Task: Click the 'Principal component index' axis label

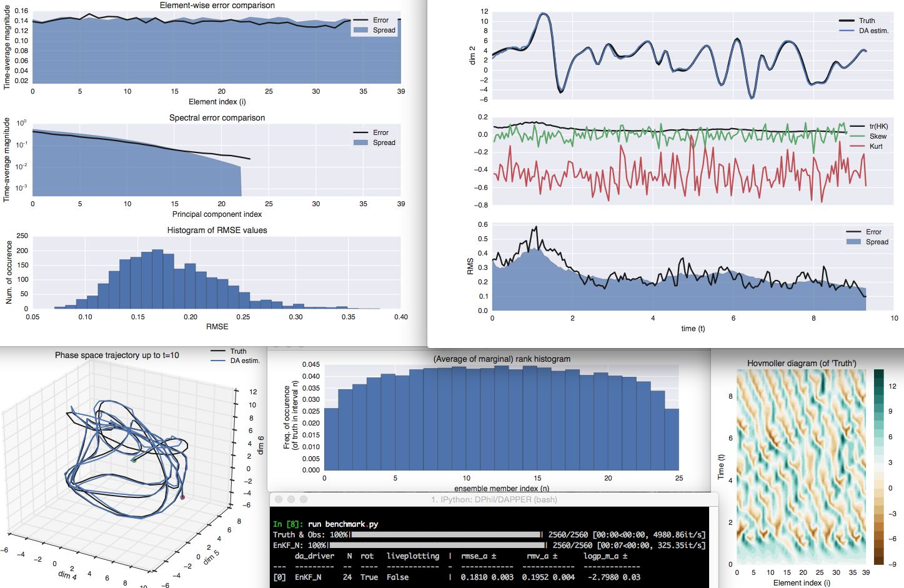Action: pyautogui.click(x=217, y=214)
